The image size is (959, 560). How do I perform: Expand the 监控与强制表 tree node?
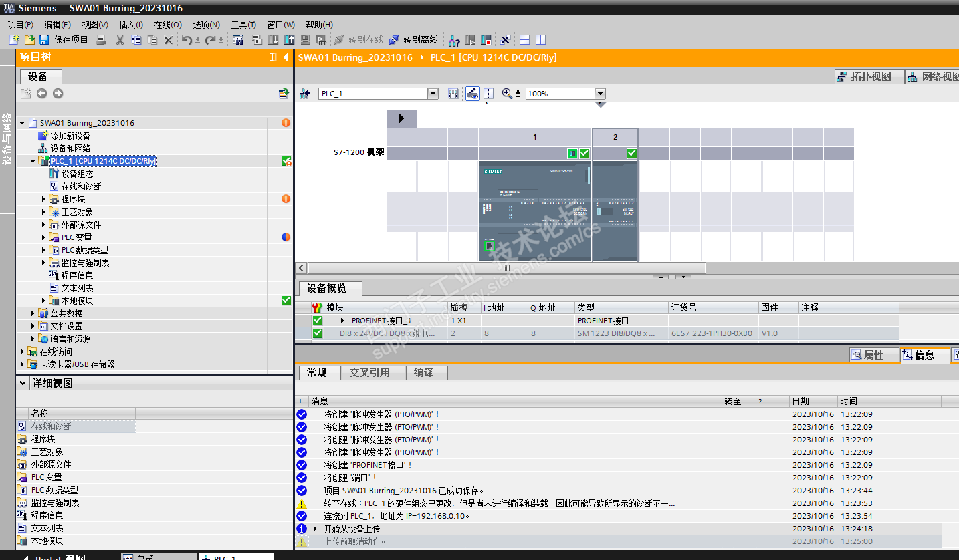pyautogui.click(x=44, y=263)
